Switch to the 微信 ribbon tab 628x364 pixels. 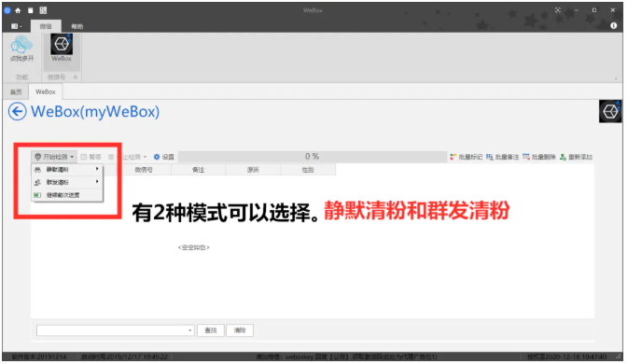(46, 26)
